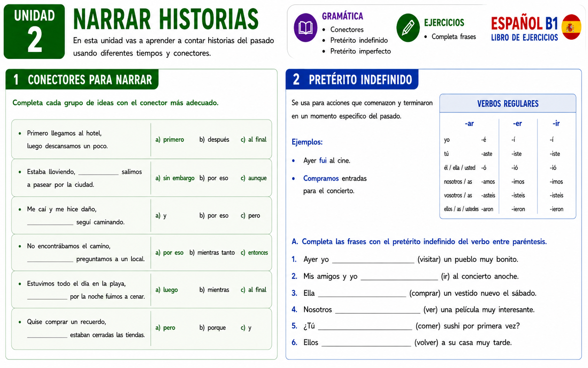The height and width of the screenshot is (368, 588).
Task: Click the green UNIDAD 2 badge
Action: (34, 32)
